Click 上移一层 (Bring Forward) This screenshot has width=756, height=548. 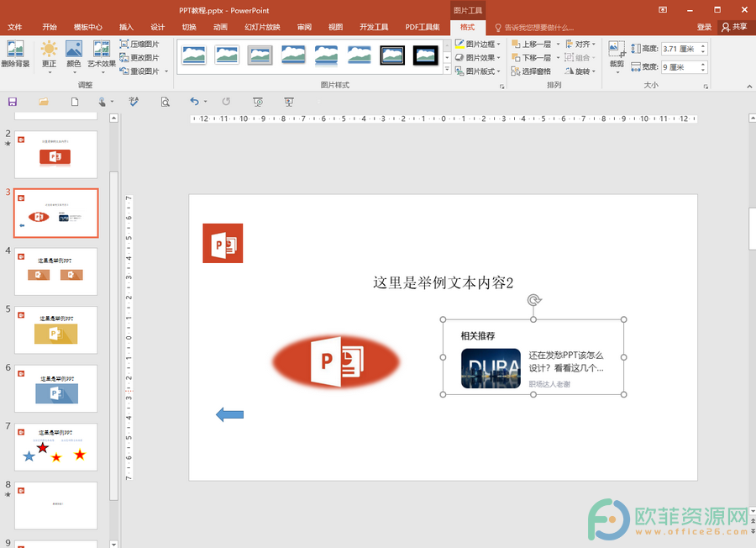tap(532, 44)
